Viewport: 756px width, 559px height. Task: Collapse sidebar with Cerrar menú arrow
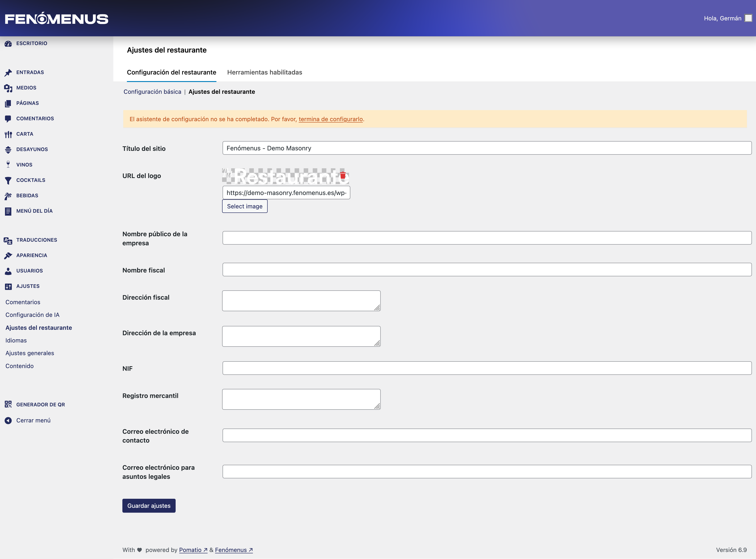(x=8, y=420)
